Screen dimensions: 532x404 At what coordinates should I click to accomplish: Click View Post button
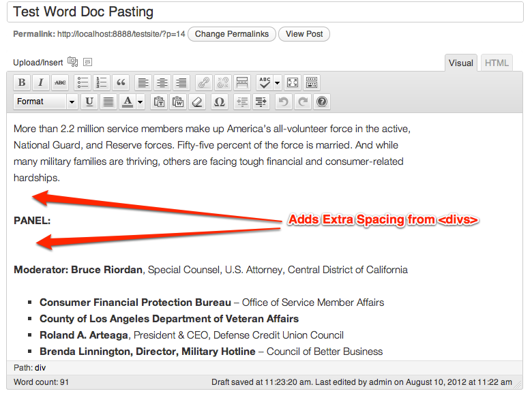304,34
